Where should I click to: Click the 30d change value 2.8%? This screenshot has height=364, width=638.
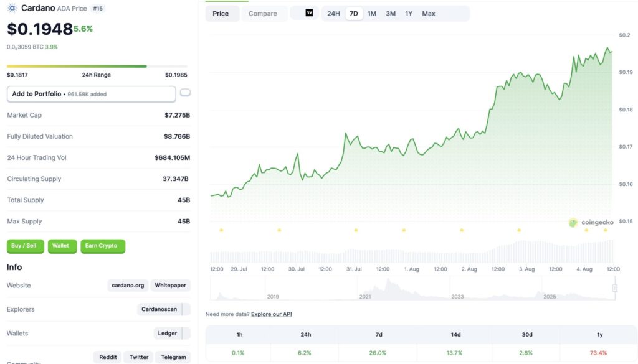click(x=526, y=353)
